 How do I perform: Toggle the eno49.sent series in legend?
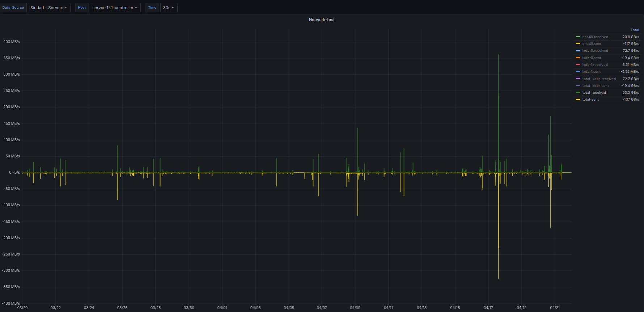pyautogui.click(x=592, y=44)
